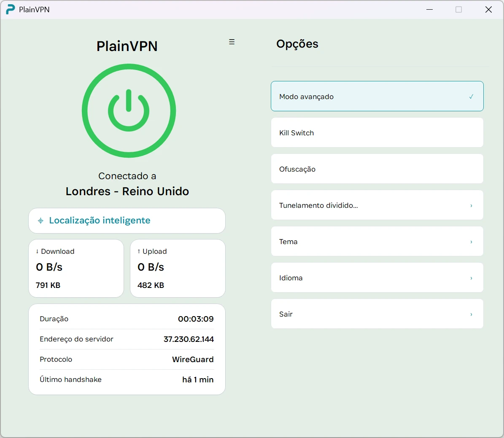Click the Sair chevron arrow
The height and width of the screenshot is (438, 504).
click(471, 314)
